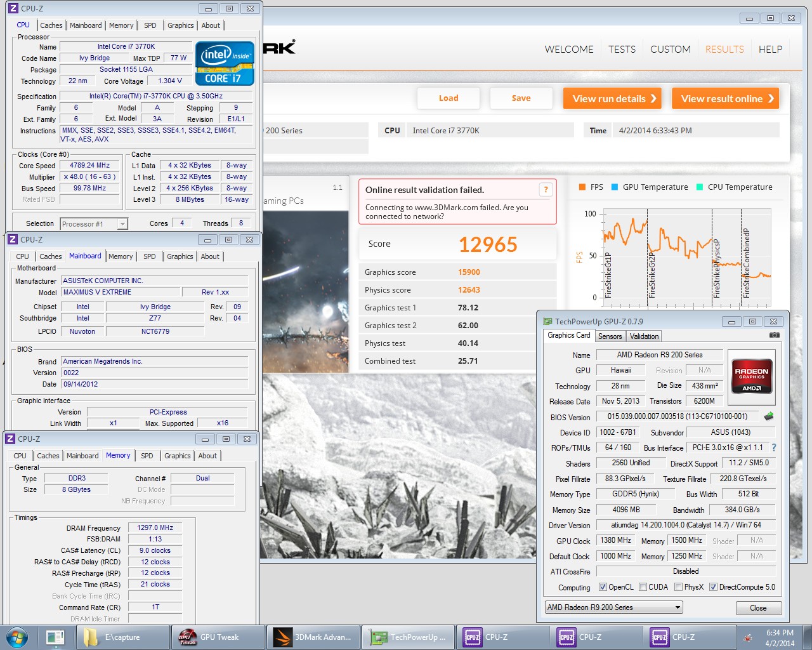Image resolution: width=812 pixels, height=650 pixels.
Task: Click the Bus Interface question mark in GPU-Z
Action: (x=774, y=448)
